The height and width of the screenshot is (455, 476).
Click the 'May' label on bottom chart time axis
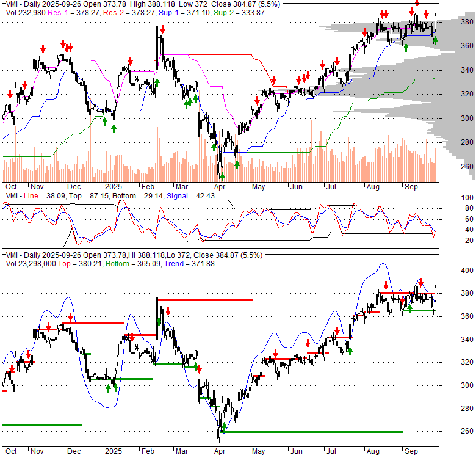(258, 451)
